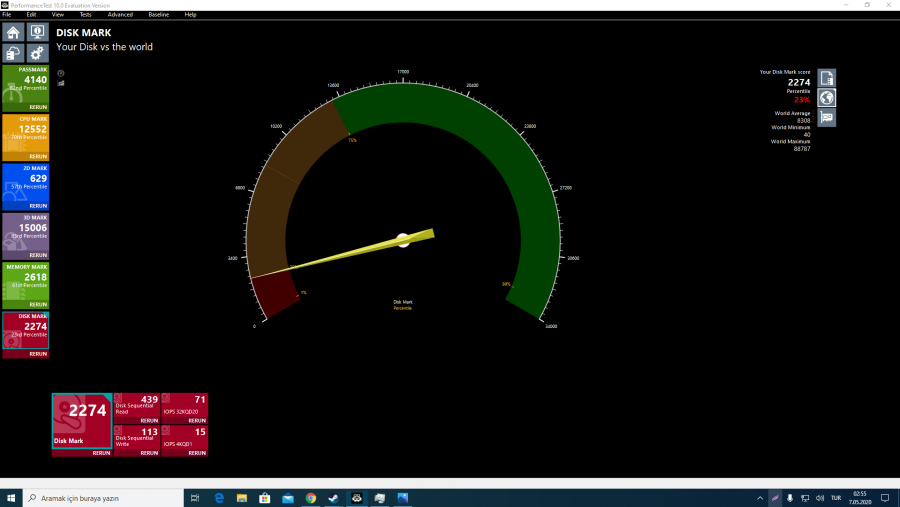The height and width of the screenshot is (507, 900).
Task: Click the World Average 8308 value
Action: click(803, 121)
